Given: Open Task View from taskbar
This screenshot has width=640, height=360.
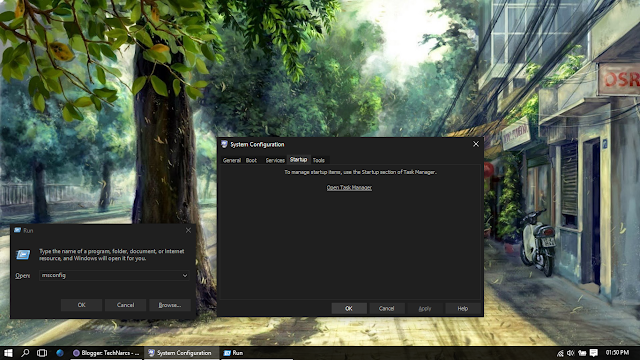Looking at the screenshot, I should (42, 353).
